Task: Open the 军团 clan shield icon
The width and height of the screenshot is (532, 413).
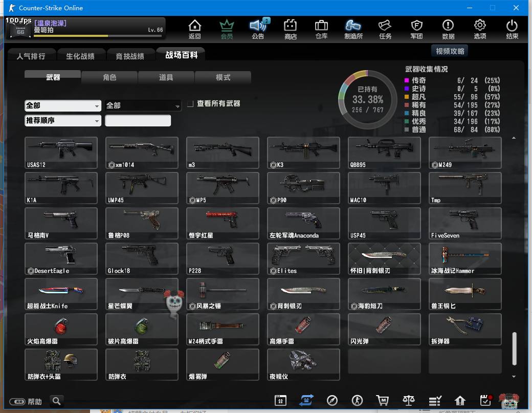Action: [416, 29]
